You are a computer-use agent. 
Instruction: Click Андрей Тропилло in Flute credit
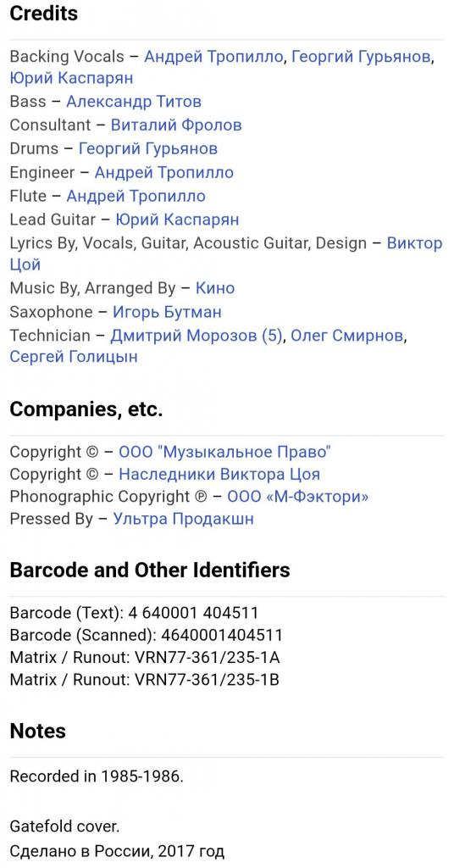pyautogui.click(x=136, y=196)
